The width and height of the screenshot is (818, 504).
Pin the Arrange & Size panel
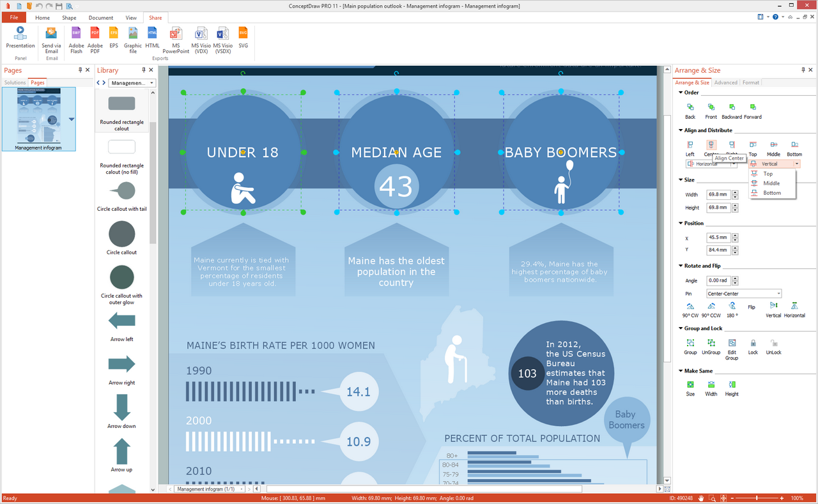pos(803,70)
